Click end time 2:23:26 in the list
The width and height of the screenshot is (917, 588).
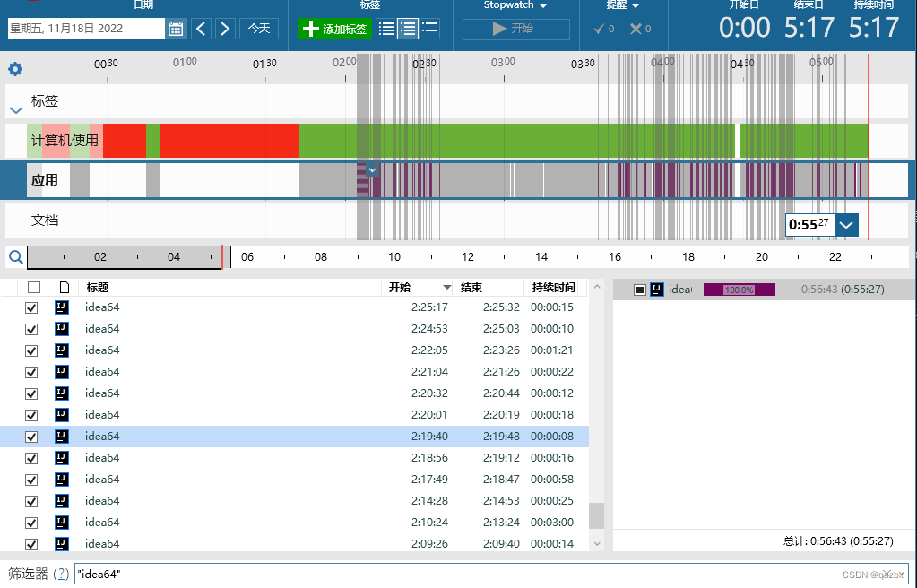pos(501,350)
